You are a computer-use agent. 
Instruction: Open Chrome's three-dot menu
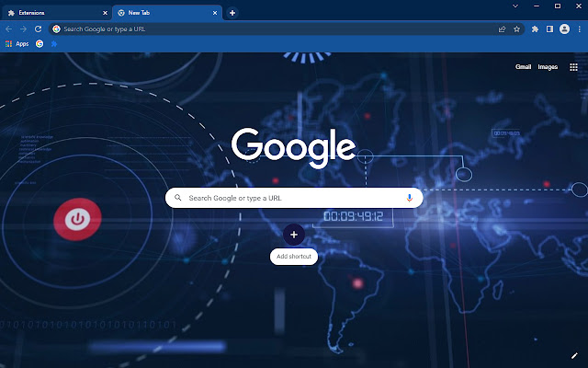pyautogui.click(x=580, y=29)
